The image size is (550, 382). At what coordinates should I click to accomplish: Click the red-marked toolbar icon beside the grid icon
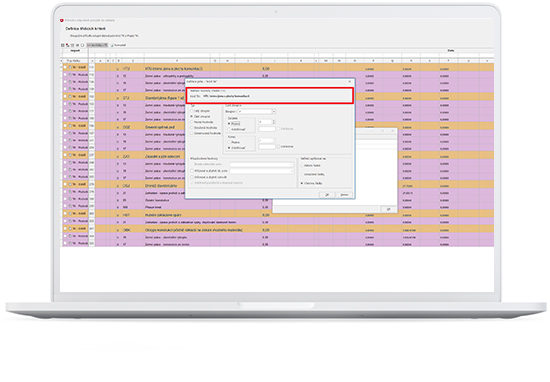[x=67, y=45]
